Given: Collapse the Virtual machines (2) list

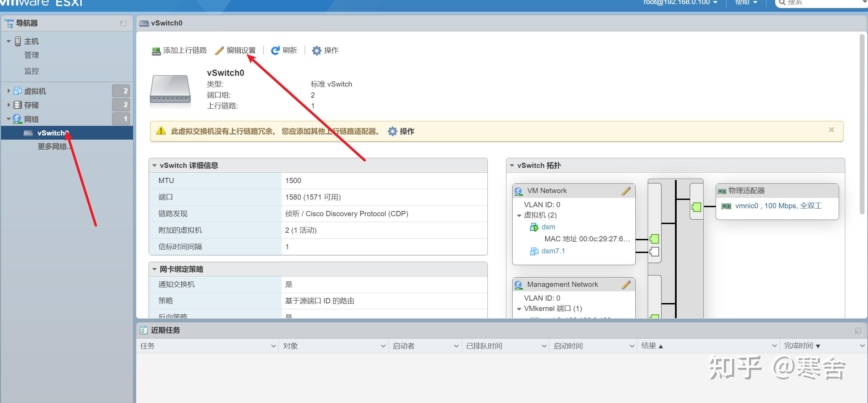Looking at the screenshot, I should coord(519,215).
